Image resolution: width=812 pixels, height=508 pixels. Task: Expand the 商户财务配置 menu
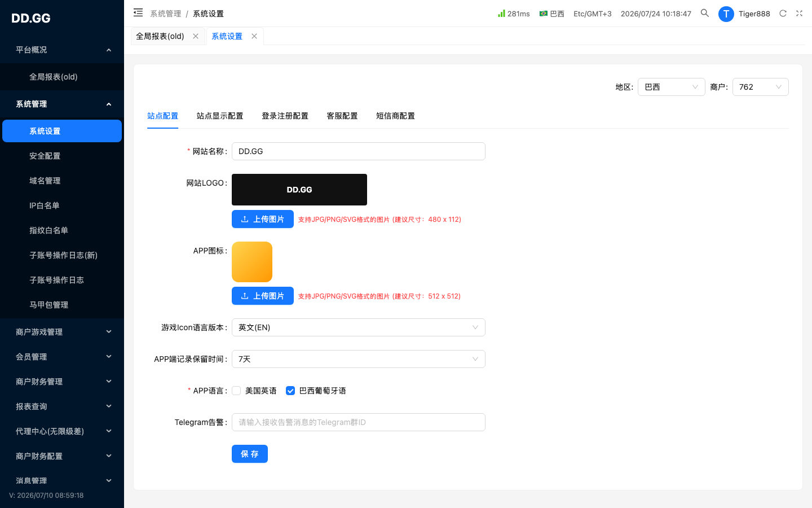(x=62, y=456)
